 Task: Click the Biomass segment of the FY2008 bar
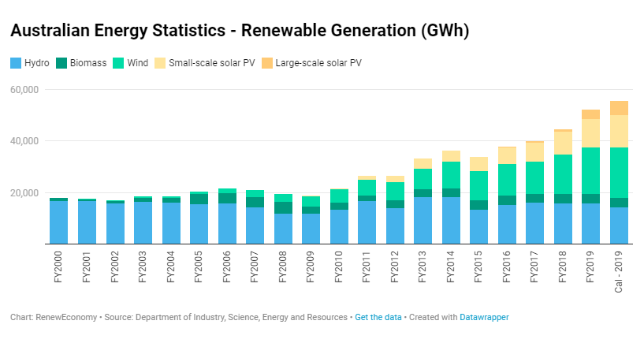point(283,208)
